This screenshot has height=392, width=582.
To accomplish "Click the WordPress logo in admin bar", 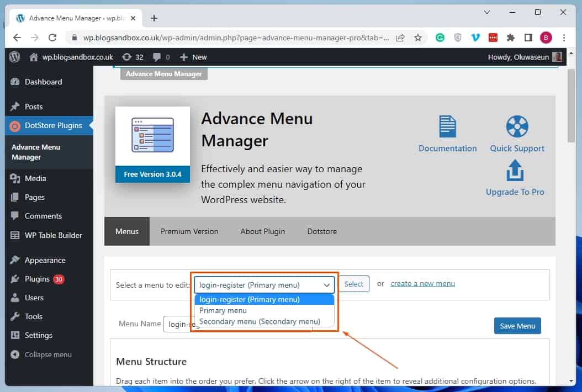I will coord(14,57).
